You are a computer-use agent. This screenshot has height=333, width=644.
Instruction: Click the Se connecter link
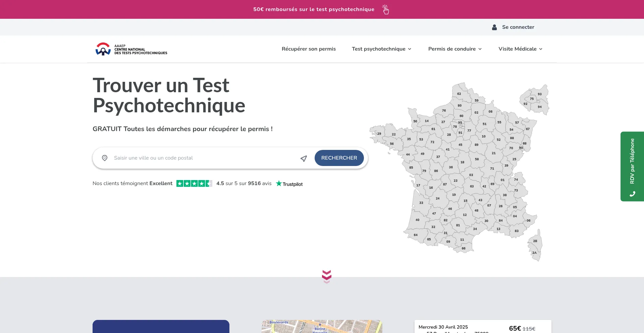(518, 27)
